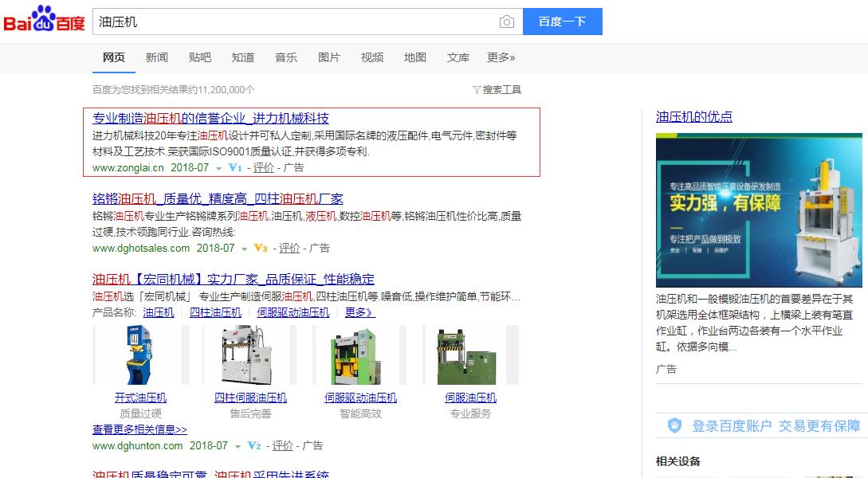Image resolution: width=868 pixels, height=478 pixels.
Task: Click the www.zonglai.cn URL text
Action: tap(128, 167)
